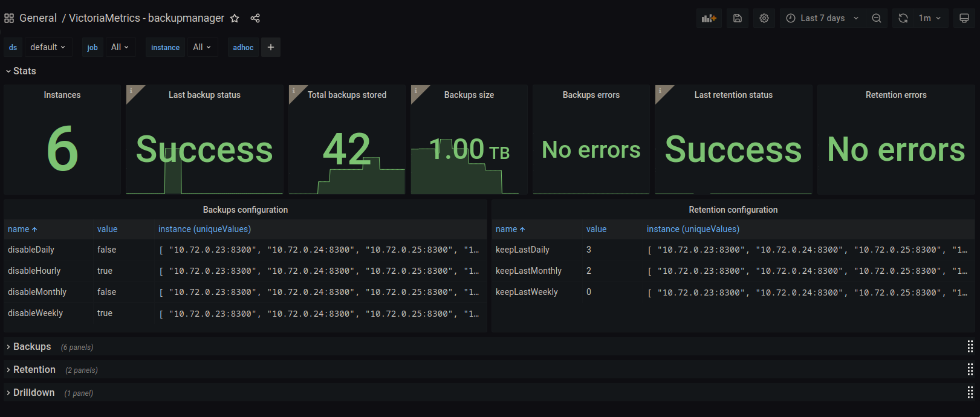Sort Retention configuration by instance column
This screenshot has width=980, height=417.
coord(693,229)
